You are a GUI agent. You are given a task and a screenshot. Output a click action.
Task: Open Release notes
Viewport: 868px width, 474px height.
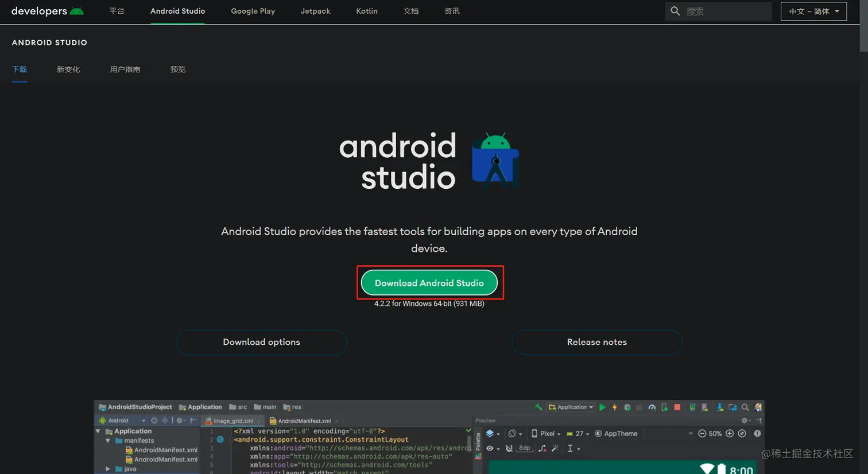[x=596, y=342]
